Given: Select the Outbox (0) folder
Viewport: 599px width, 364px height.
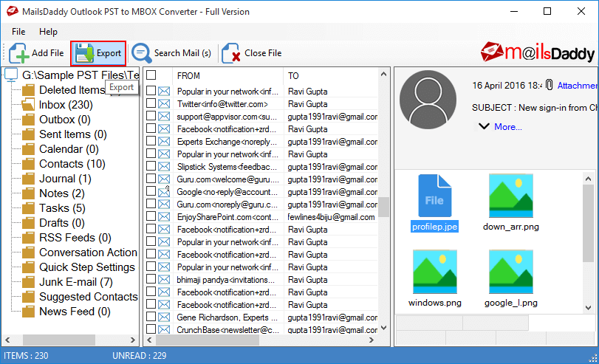Looking at the screenshot, I should click(64, 120).
